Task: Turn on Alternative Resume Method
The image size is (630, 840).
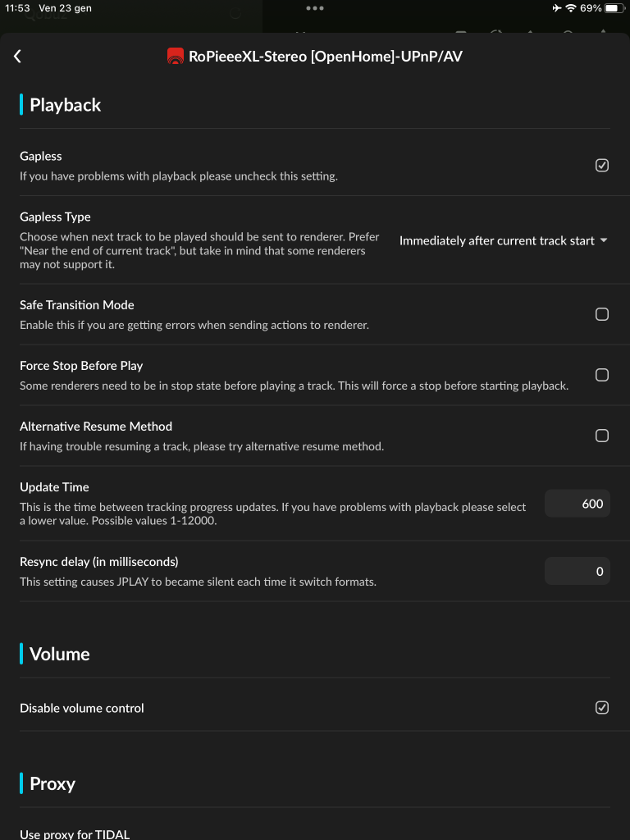Action: (602, 436)
